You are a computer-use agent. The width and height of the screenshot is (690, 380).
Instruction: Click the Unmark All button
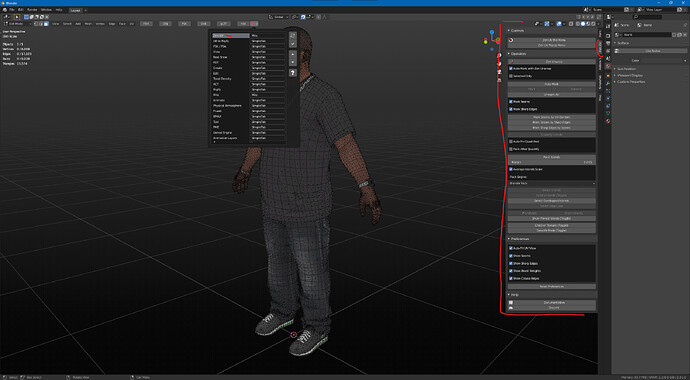[552, 94]
